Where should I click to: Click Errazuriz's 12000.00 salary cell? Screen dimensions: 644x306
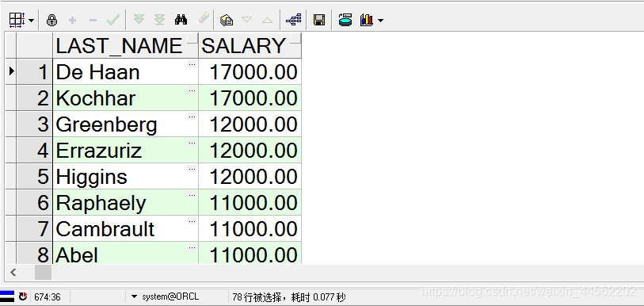click(250, 150)
